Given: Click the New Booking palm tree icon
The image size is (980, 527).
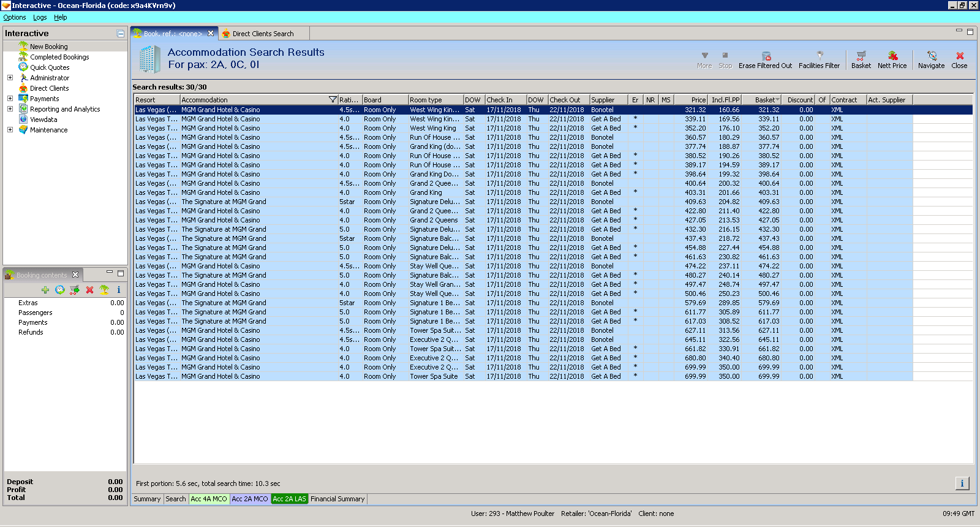Looking at the screenshot, I should [x=23, y=46].
